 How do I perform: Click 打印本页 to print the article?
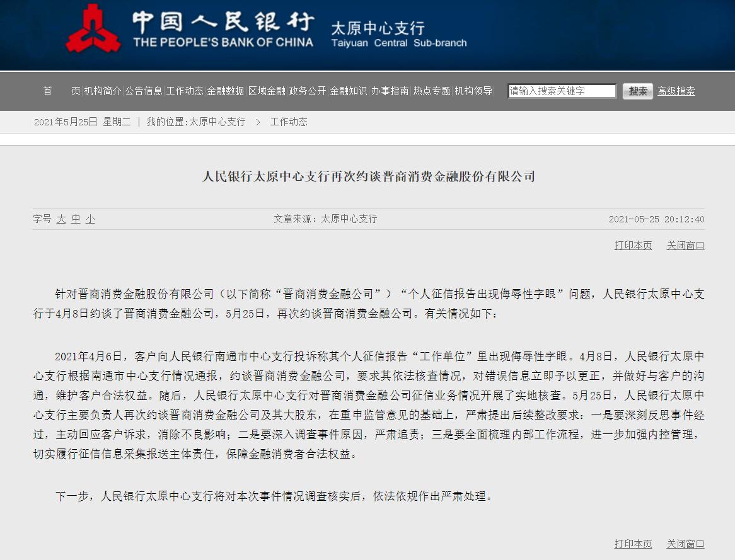633,246
